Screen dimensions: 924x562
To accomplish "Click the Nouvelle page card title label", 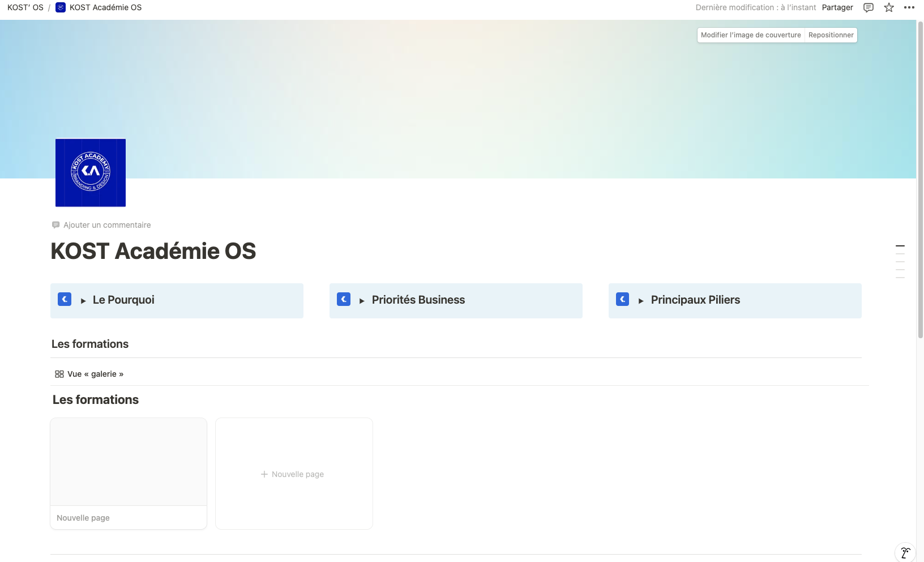I will click(x=83, y=518).
